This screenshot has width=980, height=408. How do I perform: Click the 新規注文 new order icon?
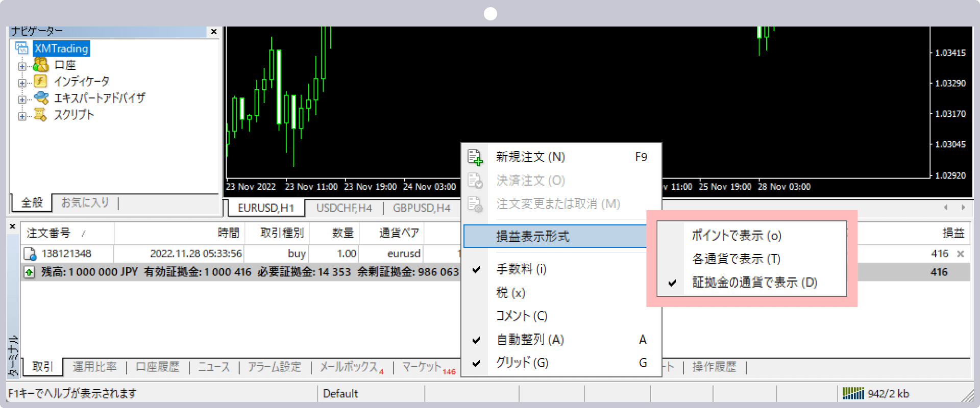click(475, 157)
